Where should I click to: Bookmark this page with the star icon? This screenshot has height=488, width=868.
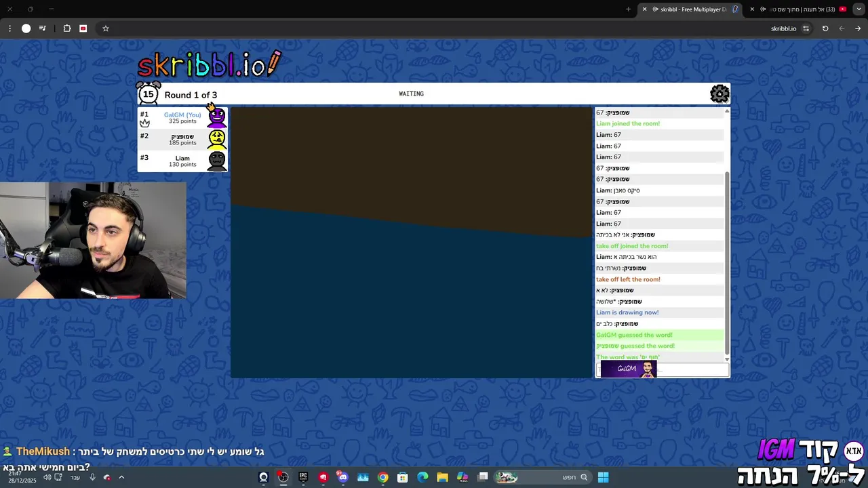click(x=106, y=28)
